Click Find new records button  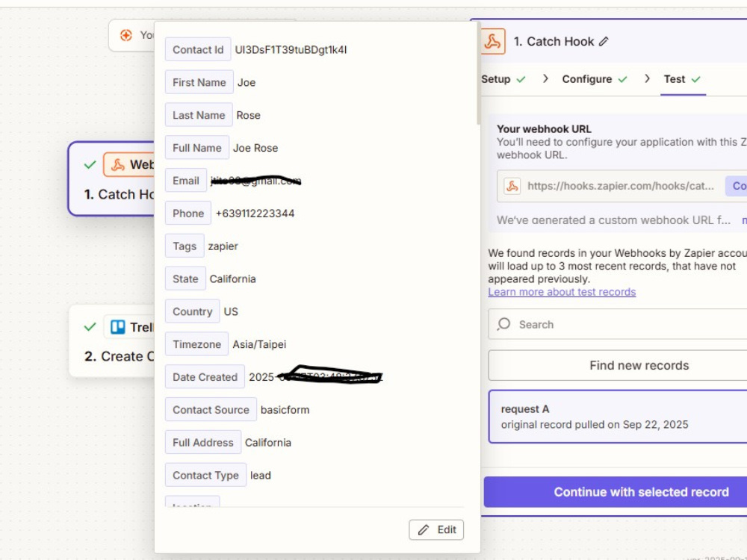click(618, 365)
